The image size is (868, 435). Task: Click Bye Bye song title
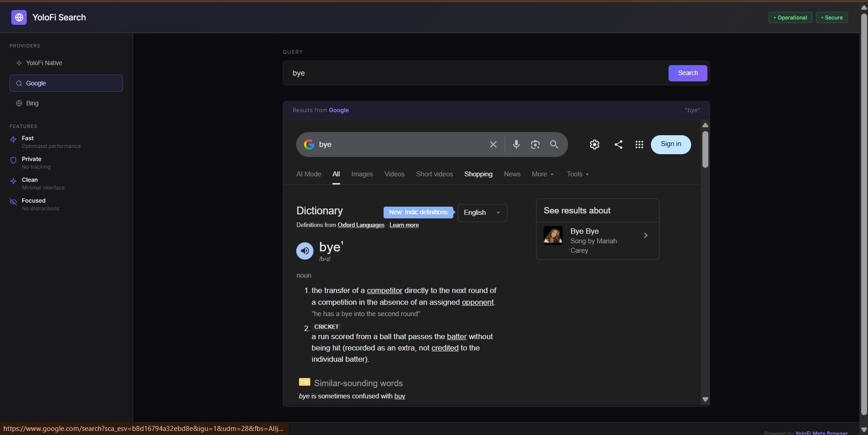coord(584,231)
